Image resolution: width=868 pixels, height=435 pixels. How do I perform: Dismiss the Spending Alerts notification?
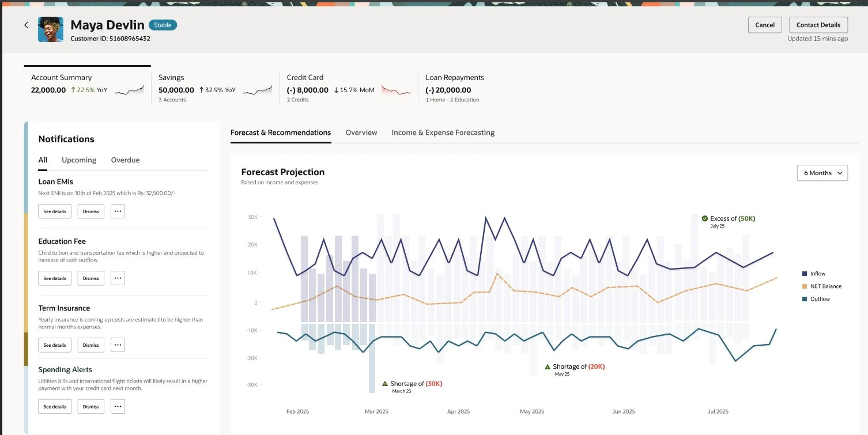click(91, 406)
